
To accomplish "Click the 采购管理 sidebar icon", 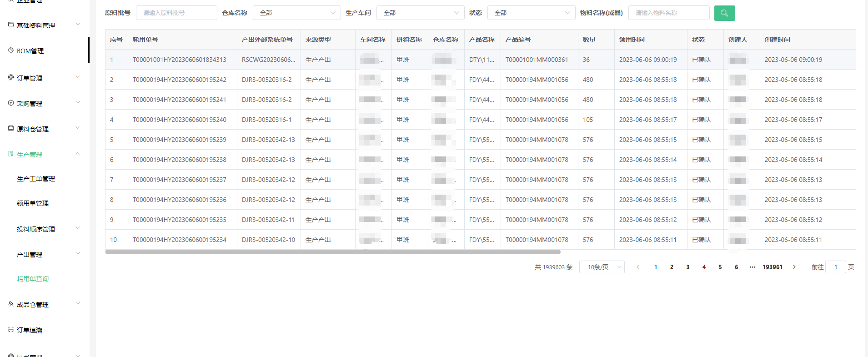I will tap(11, 103).
